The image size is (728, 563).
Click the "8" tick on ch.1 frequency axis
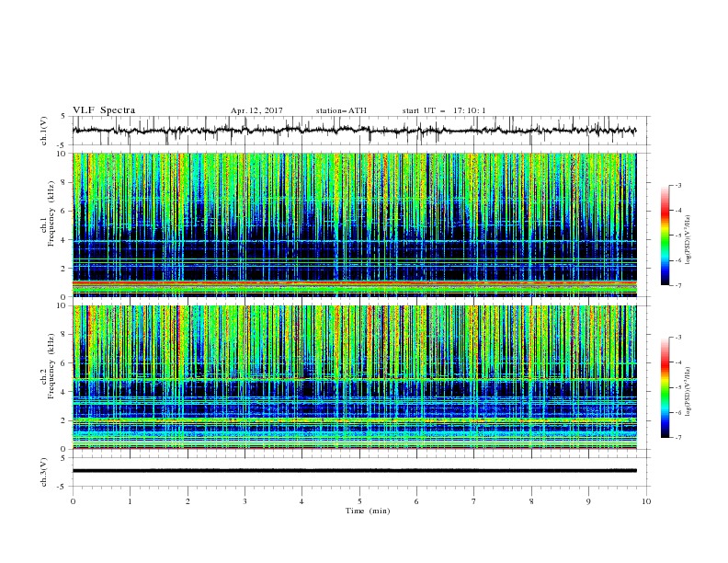(64, 182)
